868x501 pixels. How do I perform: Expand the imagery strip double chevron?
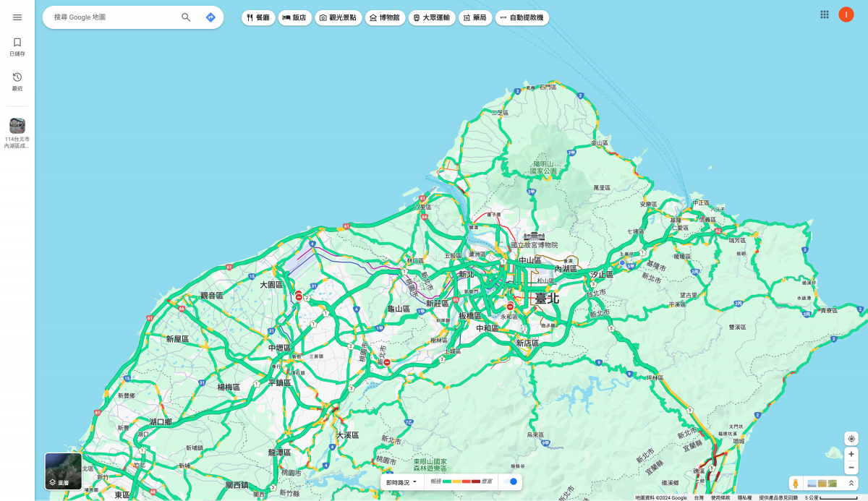point(851,483)
